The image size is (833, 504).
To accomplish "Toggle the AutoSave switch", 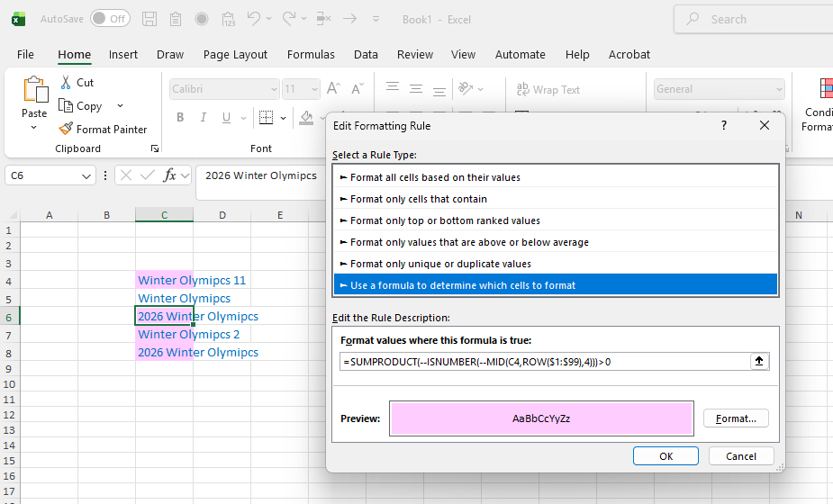I will point(110,19).
